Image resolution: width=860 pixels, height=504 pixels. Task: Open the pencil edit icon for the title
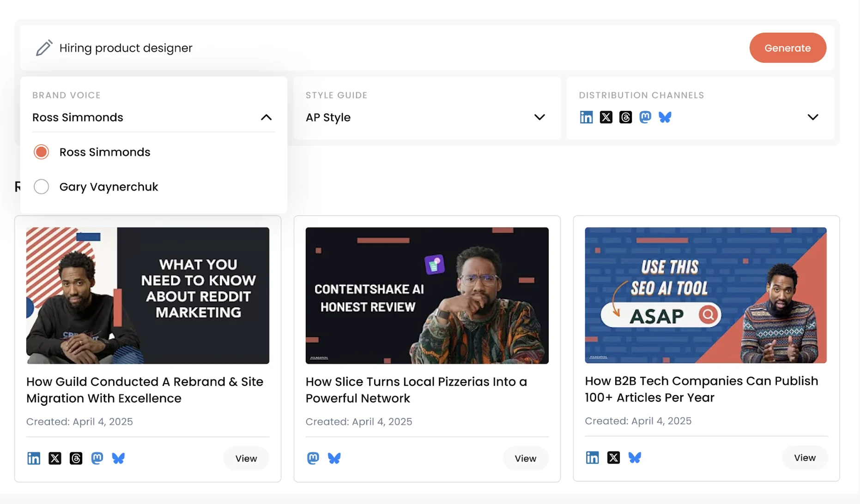44,48
